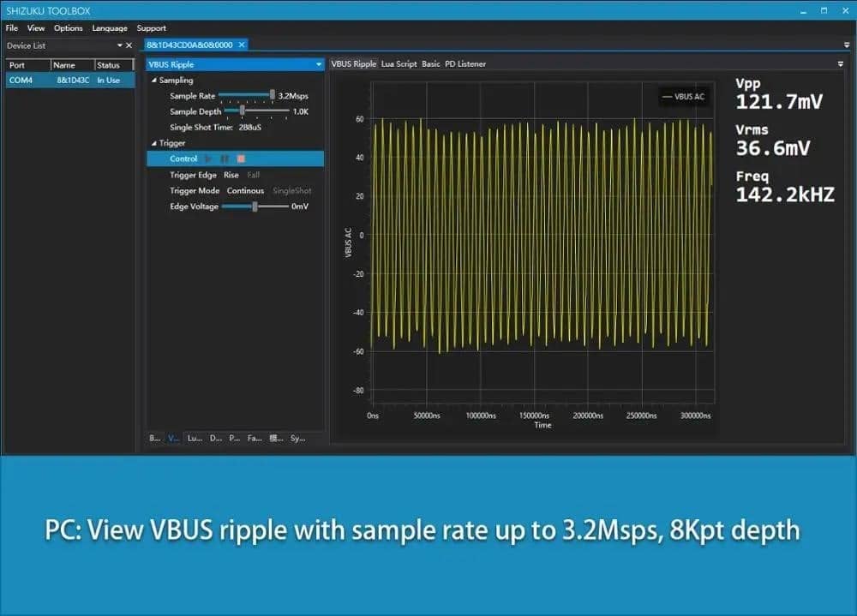This screenshot has height=616, width=857.
Task: Open chart options via top-right panel icon
Action: 841,63
